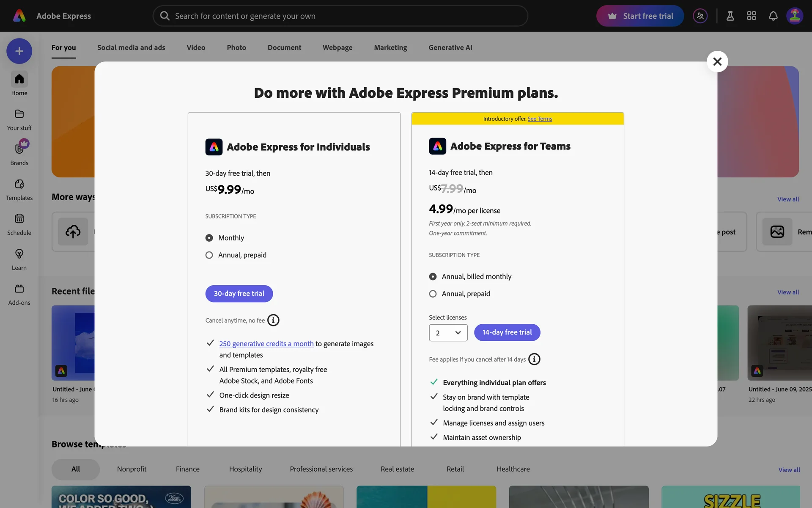812x508 pixels.
Task: Select Annual, billed monthly for Teams
Action: tap(433, 277)
